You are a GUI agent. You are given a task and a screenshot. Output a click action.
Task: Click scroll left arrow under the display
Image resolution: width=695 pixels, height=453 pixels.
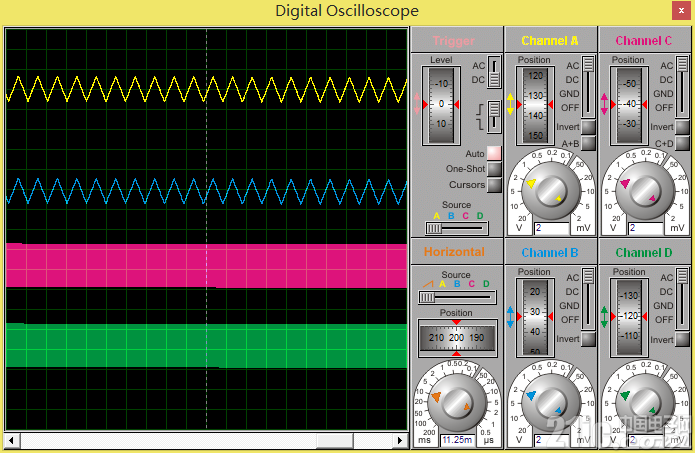click(12, 441)
